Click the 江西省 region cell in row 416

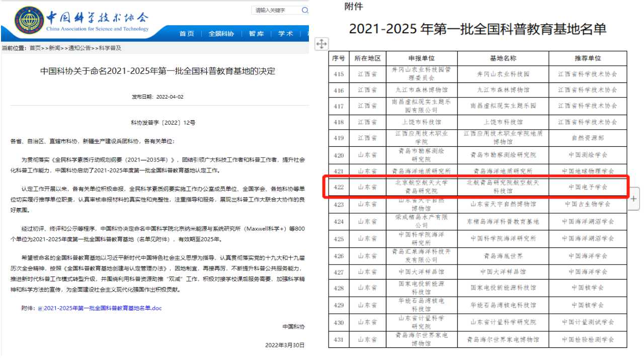tap(368, 90)
